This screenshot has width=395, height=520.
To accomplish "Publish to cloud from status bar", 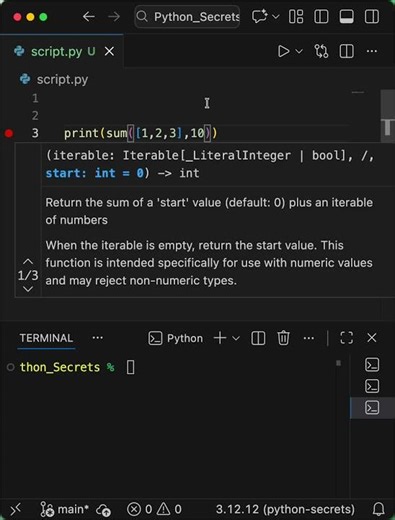I will tap(103, 510).
